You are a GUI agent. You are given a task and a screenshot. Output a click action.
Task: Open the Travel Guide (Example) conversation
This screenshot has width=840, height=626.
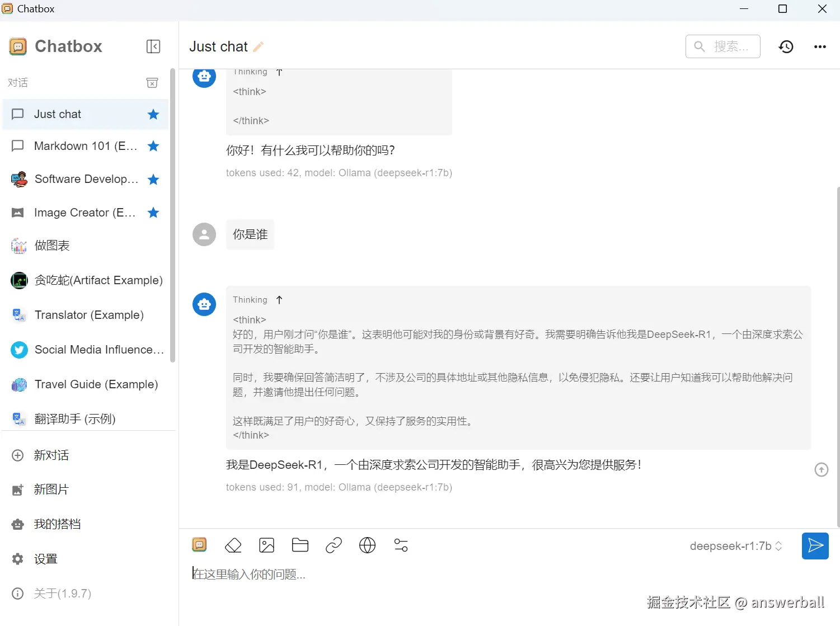tap(86, 384)
